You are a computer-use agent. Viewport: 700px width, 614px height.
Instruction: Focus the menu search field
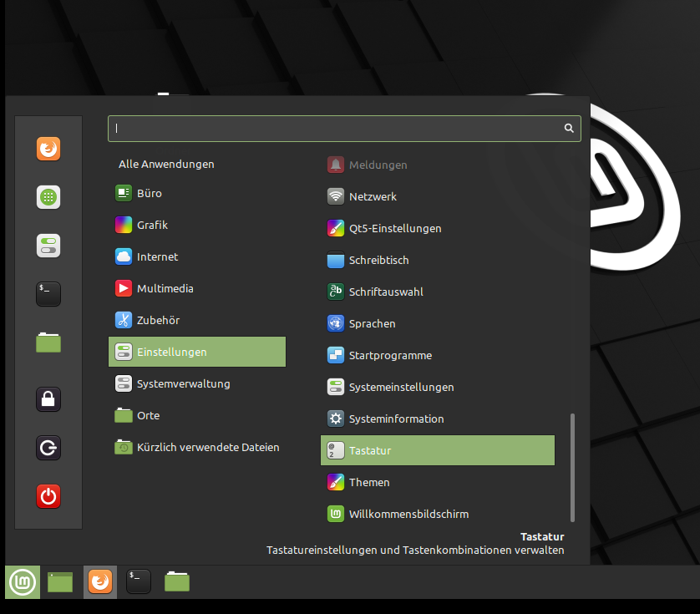tap(344, 129)
